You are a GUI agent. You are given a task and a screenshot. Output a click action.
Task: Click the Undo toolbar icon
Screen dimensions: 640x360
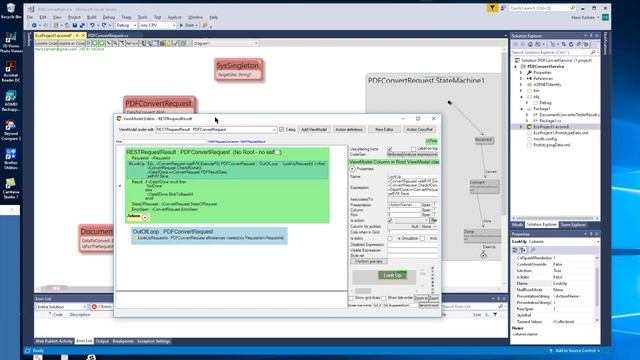(x=92, y=25)
